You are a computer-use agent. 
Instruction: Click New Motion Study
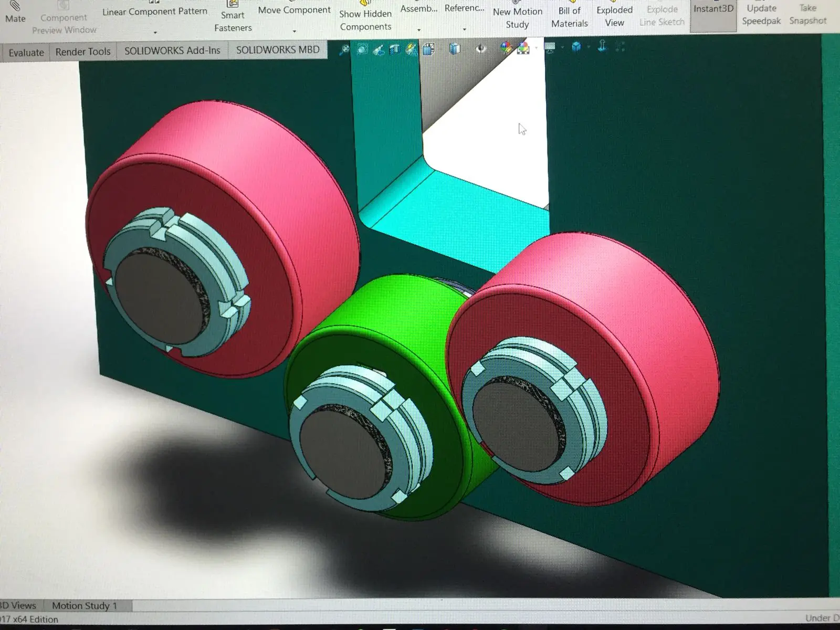518,16
